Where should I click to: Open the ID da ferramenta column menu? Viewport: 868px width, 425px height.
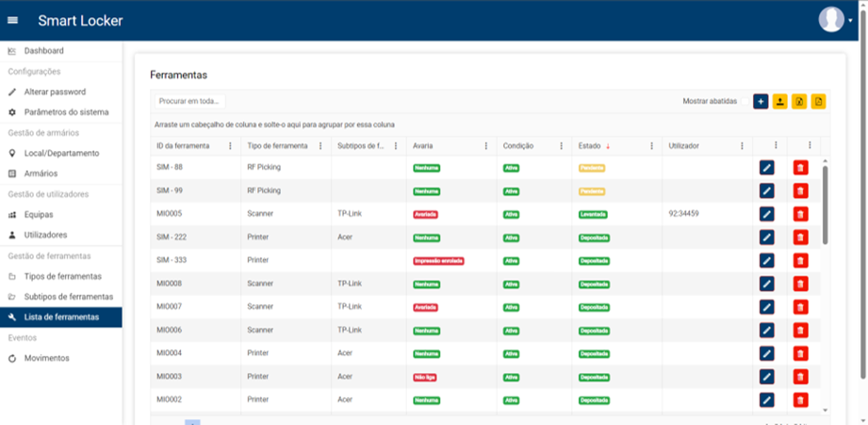pyautogui.click(x=230, y=146)
